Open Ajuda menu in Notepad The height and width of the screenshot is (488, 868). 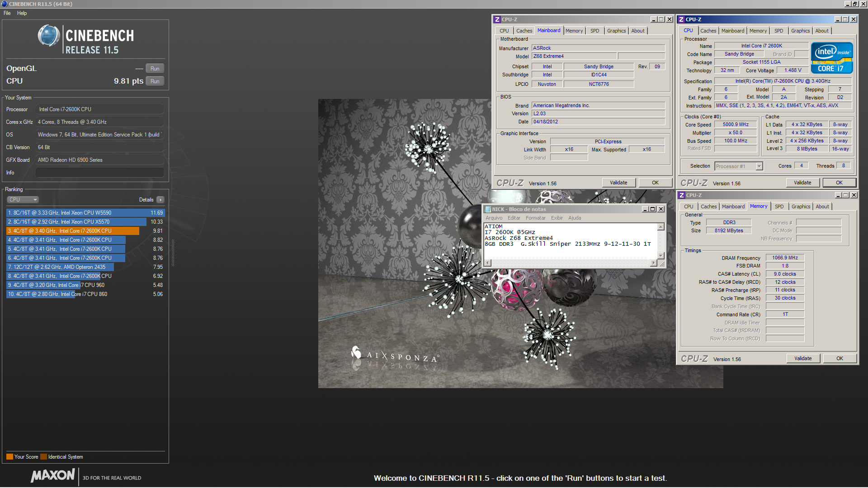[575, 218]
